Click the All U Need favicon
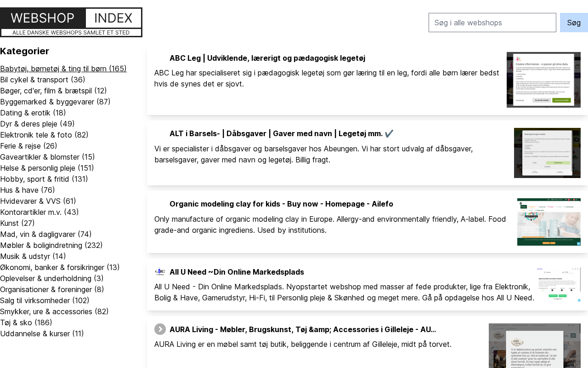Viewport: 588px width, 368px height. point(160,272)
